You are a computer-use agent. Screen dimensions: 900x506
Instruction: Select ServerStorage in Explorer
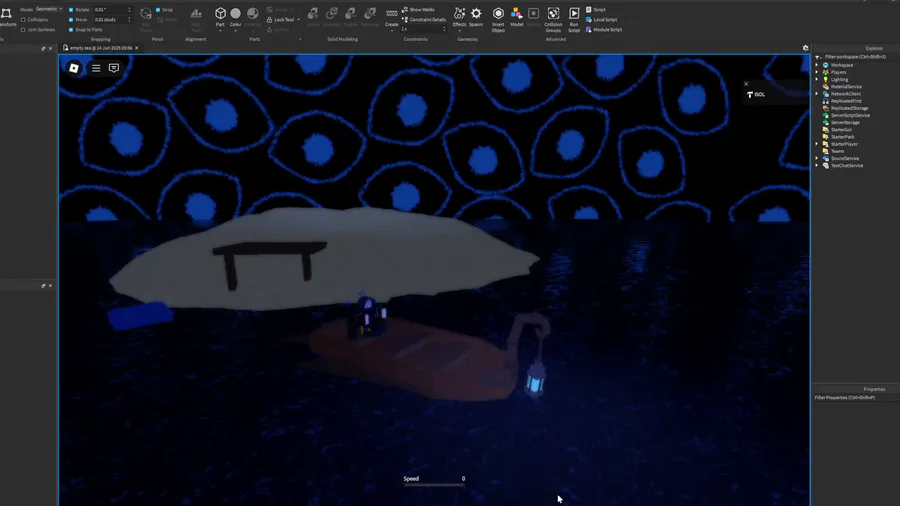point(845,122)
